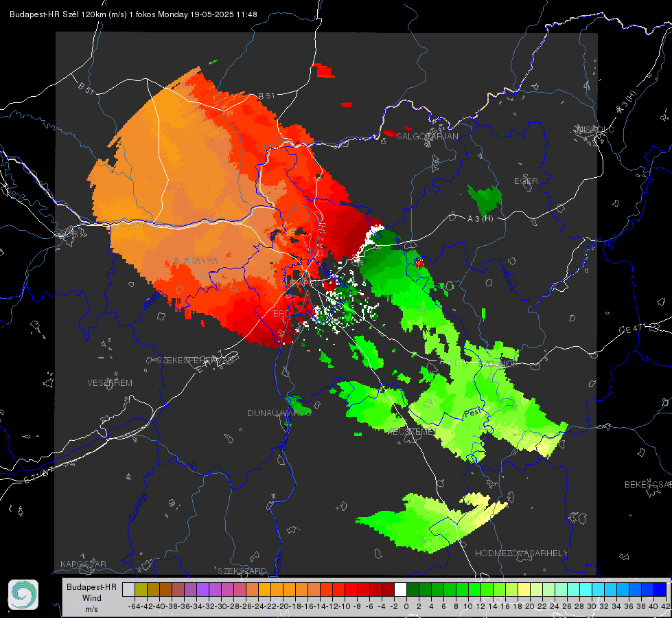Image resolution: width=672 pixels, height=618 pixels.
Task: Click the Pest county label near Kecskemét
Action: 473,413
